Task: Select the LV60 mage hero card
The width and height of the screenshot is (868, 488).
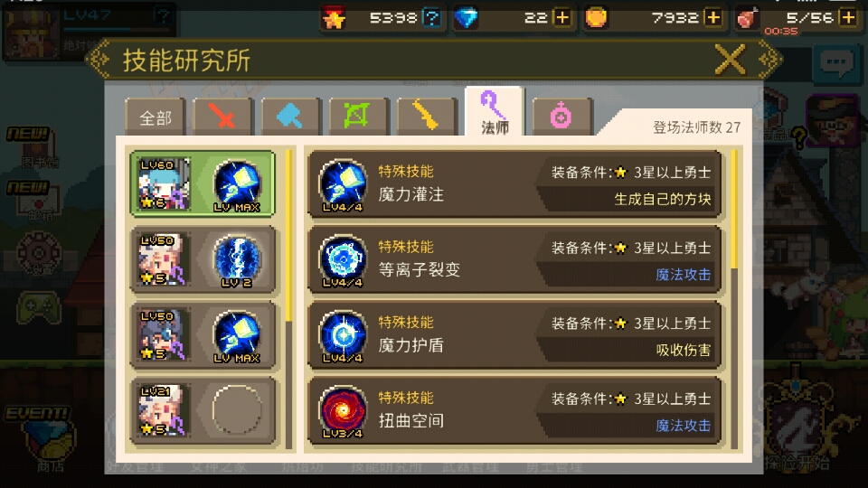Action: tap(203, 183)
